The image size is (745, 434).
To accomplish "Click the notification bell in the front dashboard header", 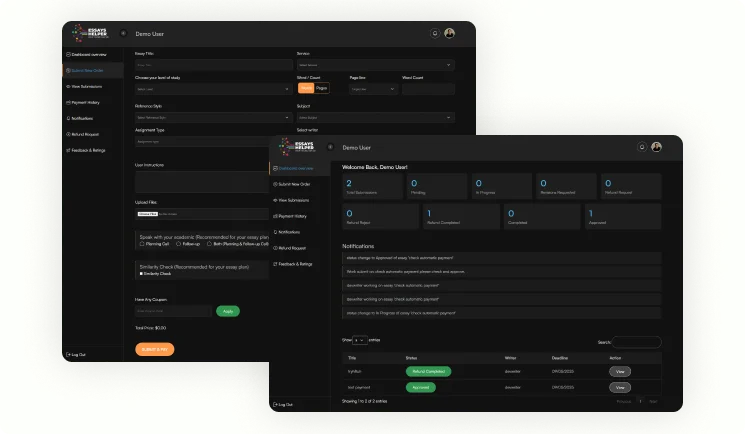I will (x=641, y=147).
